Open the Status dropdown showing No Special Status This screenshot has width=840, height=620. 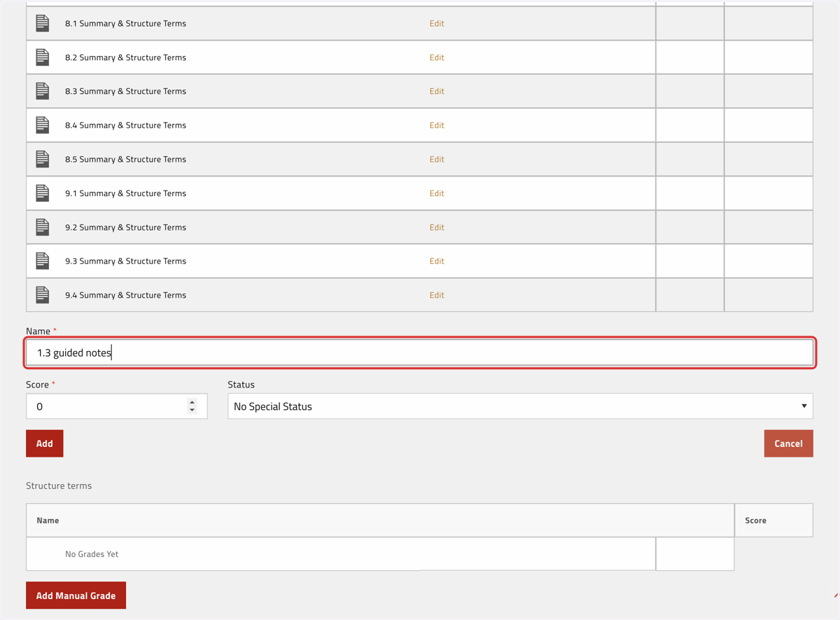click(520, 406)
